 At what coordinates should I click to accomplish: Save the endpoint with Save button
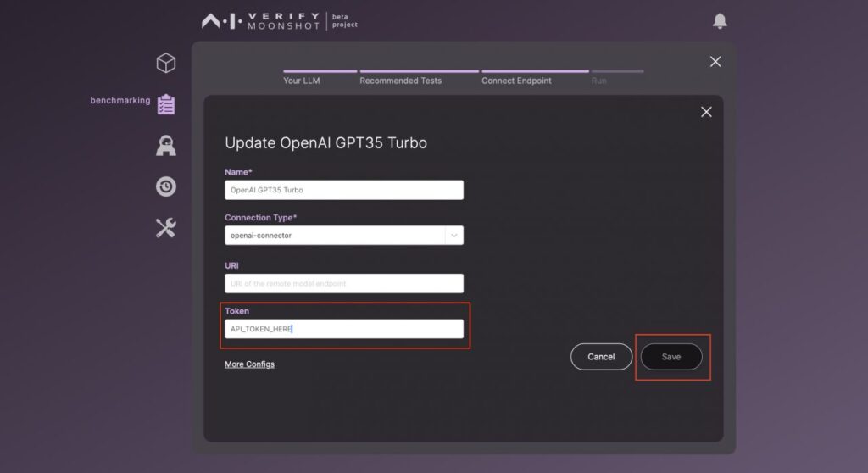671,357
